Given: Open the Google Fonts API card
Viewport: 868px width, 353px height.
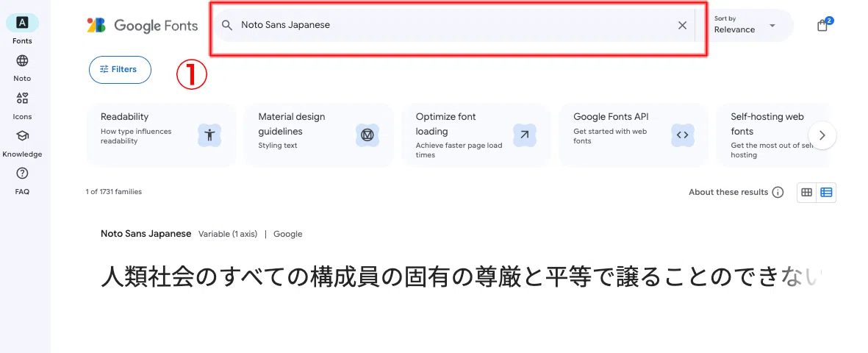Looking at the screenshot, I should 634,135.
